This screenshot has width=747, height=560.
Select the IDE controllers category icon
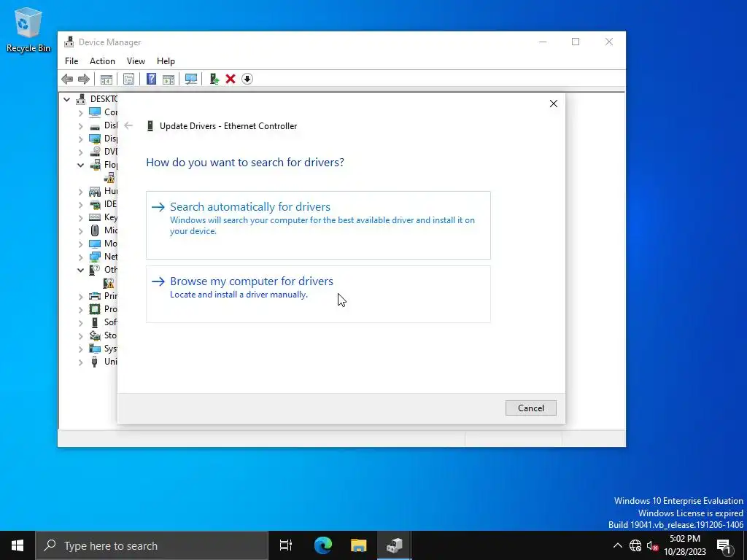[x=95, y=204]
